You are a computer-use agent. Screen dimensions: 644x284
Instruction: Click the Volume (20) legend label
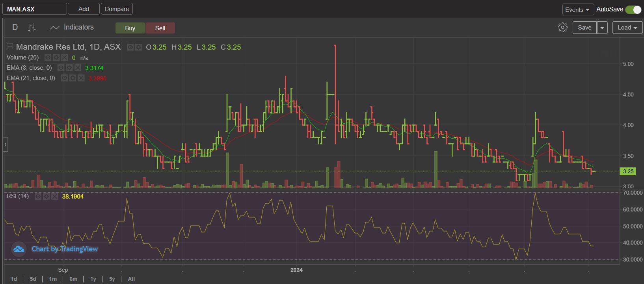pos(23,58)
